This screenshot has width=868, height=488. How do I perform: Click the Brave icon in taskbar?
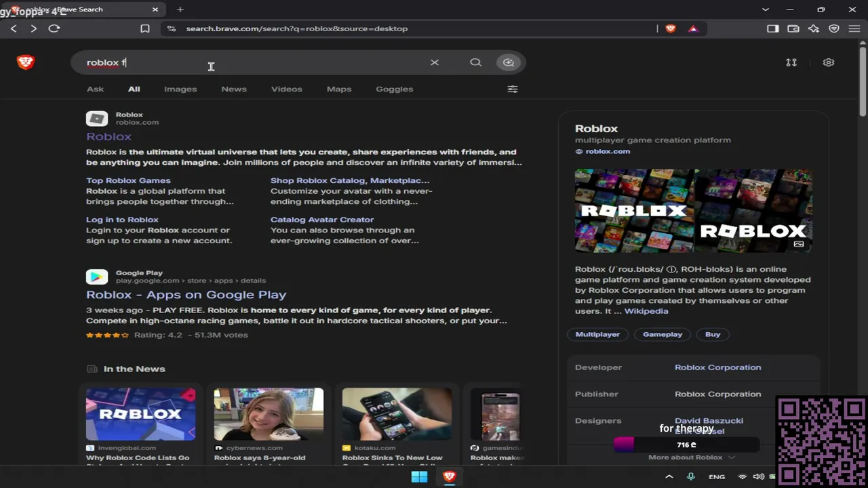(x=449, y=476)
